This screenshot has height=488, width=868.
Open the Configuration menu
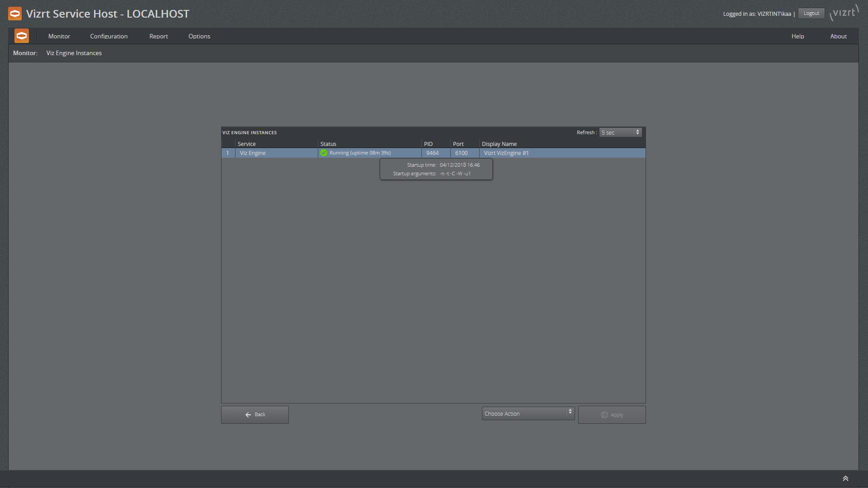click(108, 36)
